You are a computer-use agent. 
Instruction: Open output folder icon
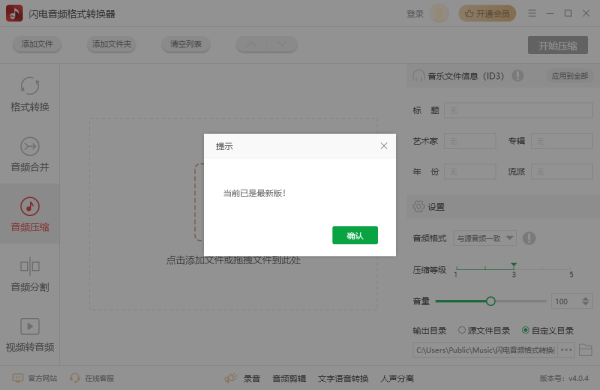585,350
